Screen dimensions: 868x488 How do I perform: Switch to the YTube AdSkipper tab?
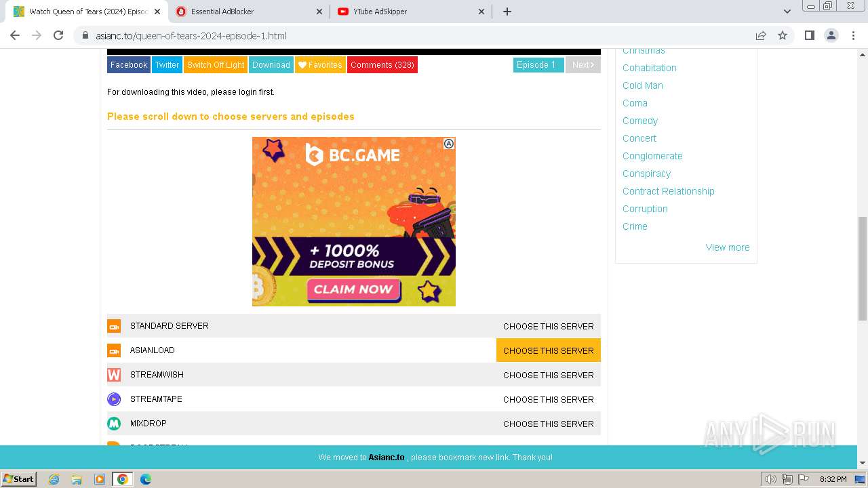pyautogui.click(x=412, y=12)
